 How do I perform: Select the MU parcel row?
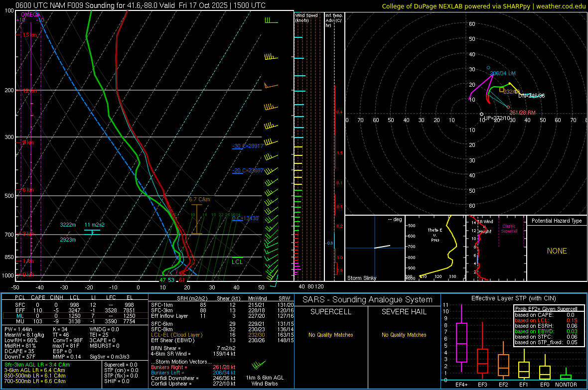pos(75,321)
